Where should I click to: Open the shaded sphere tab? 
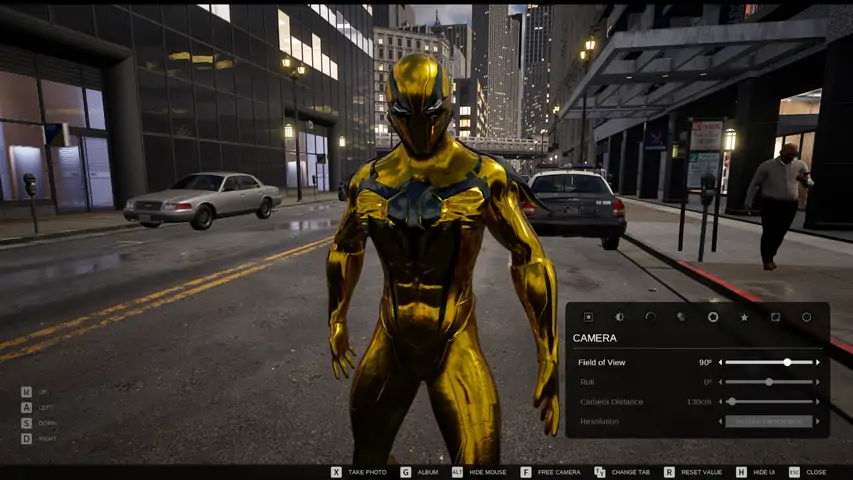tap(681, 317)
